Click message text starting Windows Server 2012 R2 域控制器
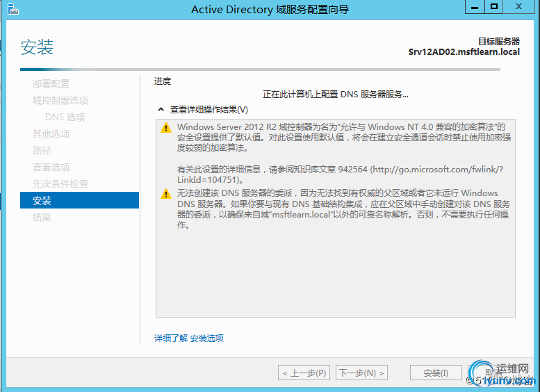Viewport: 540px width, 392px height. pos(344,138)
